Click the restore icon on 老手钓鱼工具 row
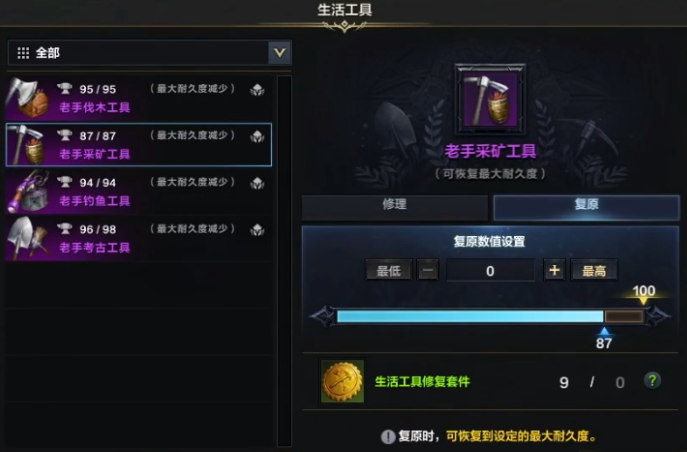The width and height of the screenshot is (687, 452). coord(257,183)
